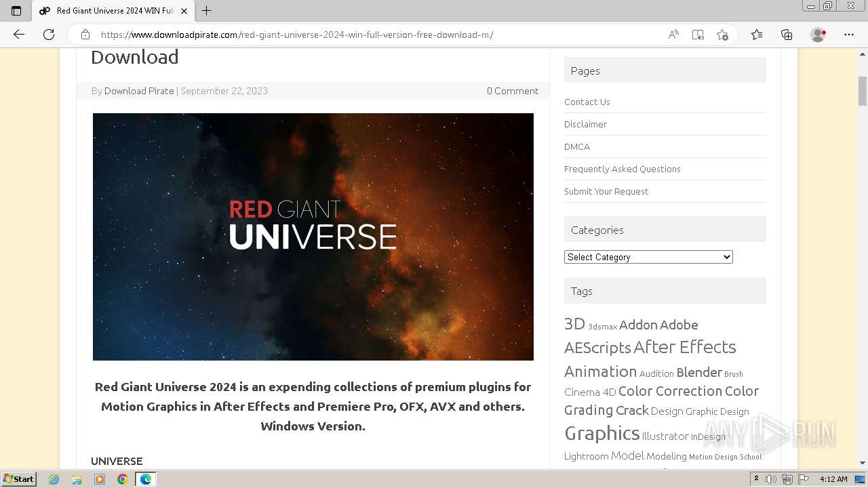View site information via lock icon

point(85,35)
